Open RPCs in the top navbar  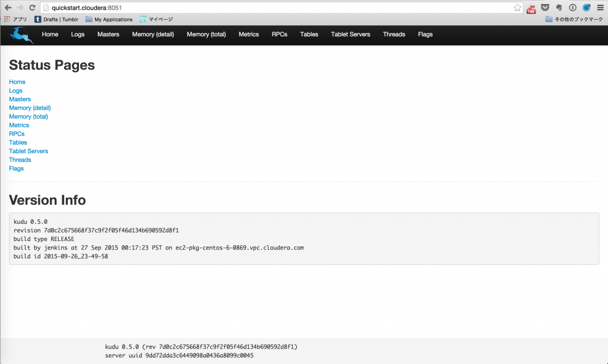(279, 34)
